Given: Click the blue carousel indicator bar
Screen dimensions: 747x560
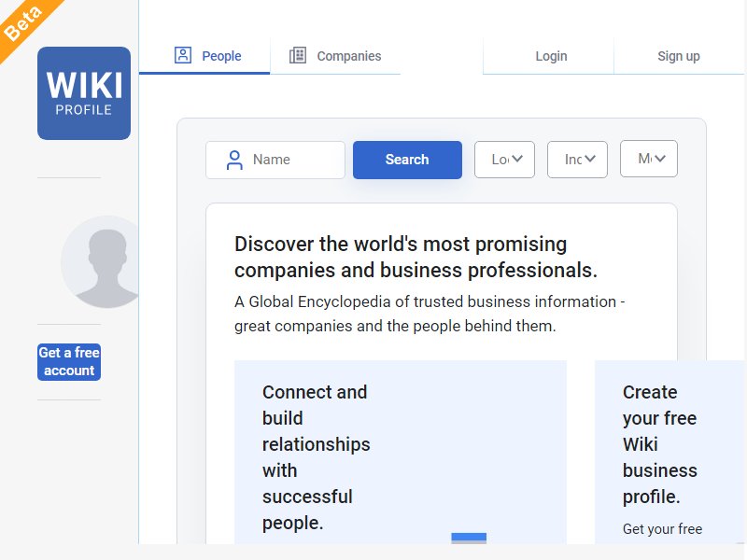Looking at the screenshot, I should [x=469, y=539].
